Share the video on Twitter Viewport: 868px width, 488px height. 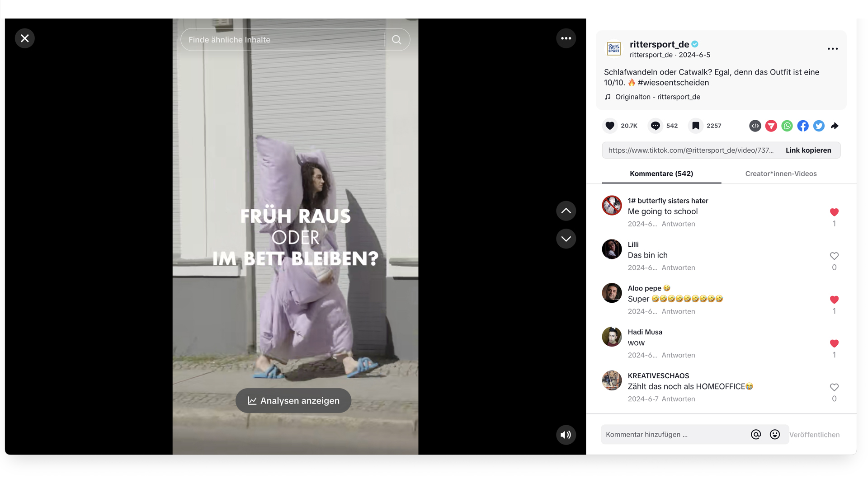click(818, 126)
